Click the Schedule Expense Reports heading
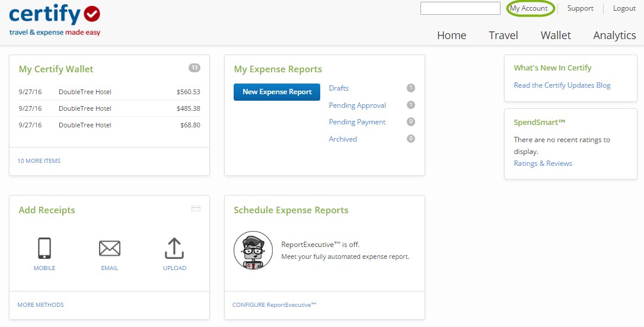Screen dimensions: 644x327 tap(291, 210)
